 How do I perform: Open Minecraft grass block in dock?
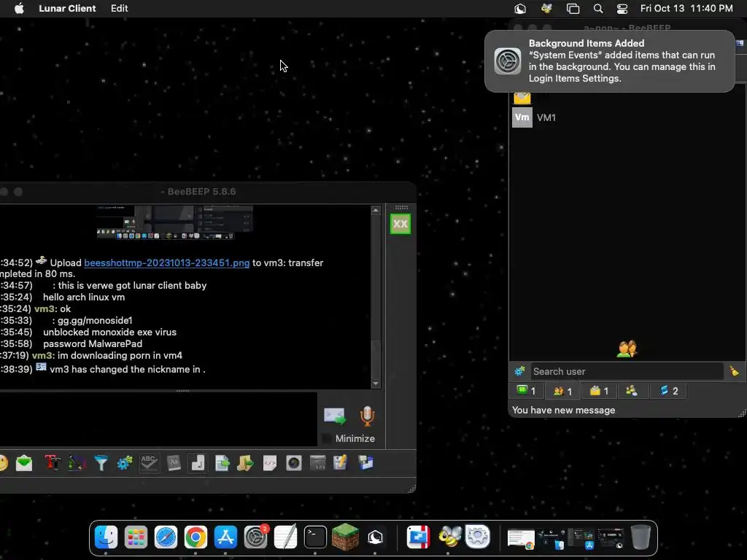tap(345, 537)
